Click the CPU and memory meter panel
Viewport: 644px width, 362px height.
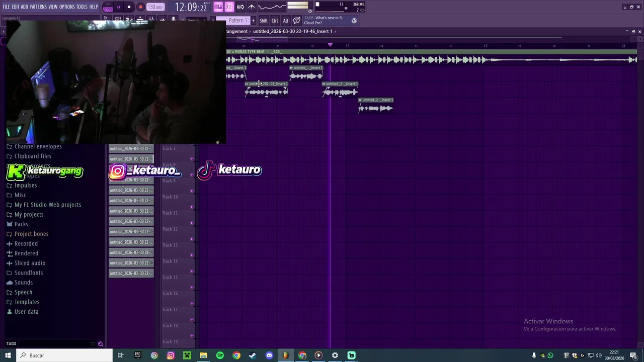[x=340, y=7]
